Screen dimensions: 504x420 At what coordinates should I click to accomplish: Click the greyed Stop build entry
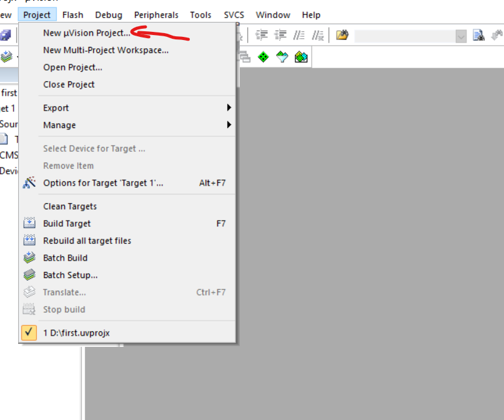pyautogui.click(x=127, y=309)
